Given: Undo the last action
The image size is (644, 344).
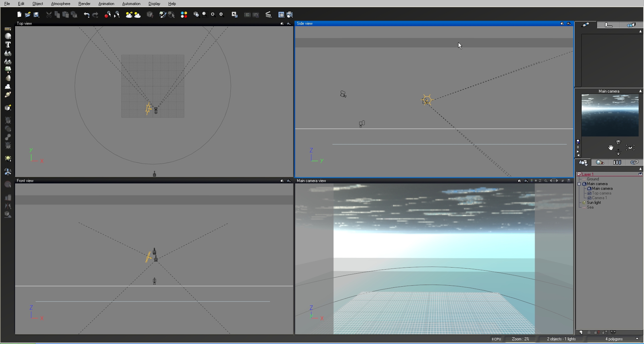Looking at the screenshot, I should (87, 14).
